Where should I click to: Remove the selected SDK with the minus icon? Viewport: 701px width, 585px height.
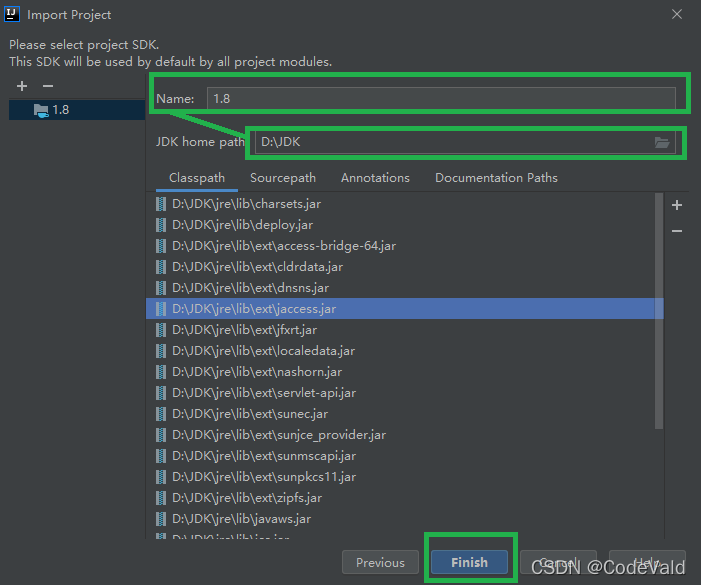click(x=48, y=86)
